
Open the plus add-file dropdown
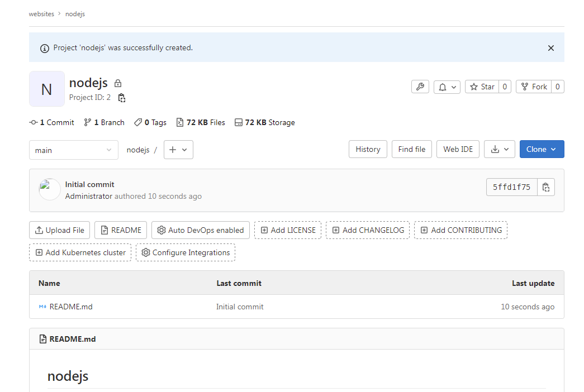[178, 150]
